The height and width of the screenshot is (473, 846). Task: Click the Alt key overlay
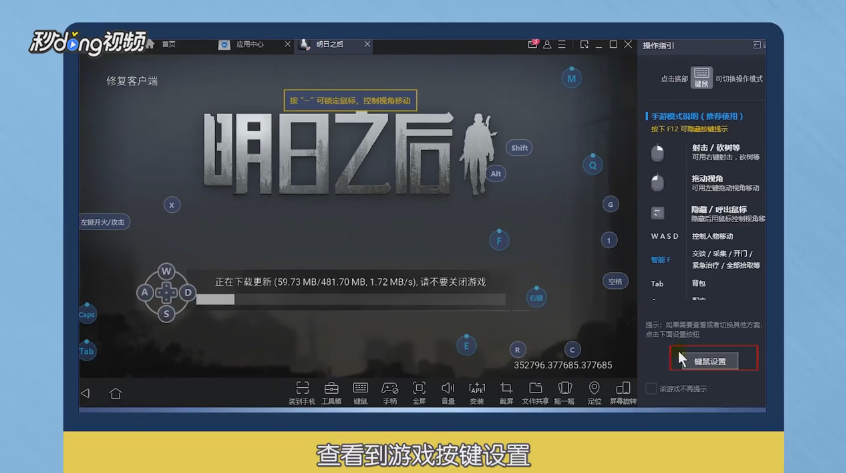(x=496, y=174)
